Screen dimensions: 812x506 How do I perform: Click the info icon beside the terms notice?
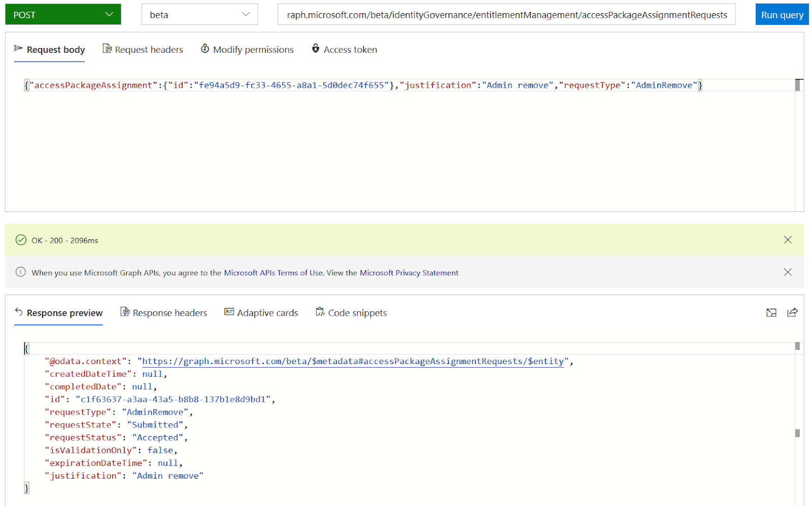[x=20, y=272]
